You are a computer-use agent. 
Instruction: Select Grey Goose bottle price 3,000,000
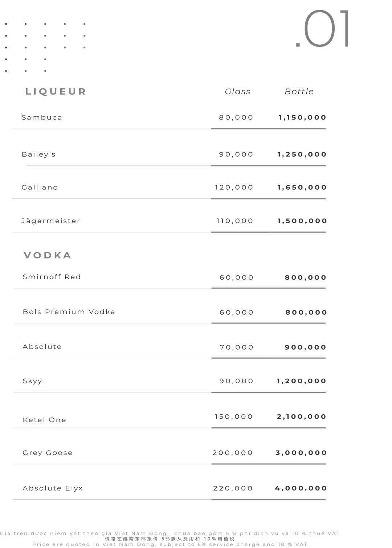click(x=302, y=453)
